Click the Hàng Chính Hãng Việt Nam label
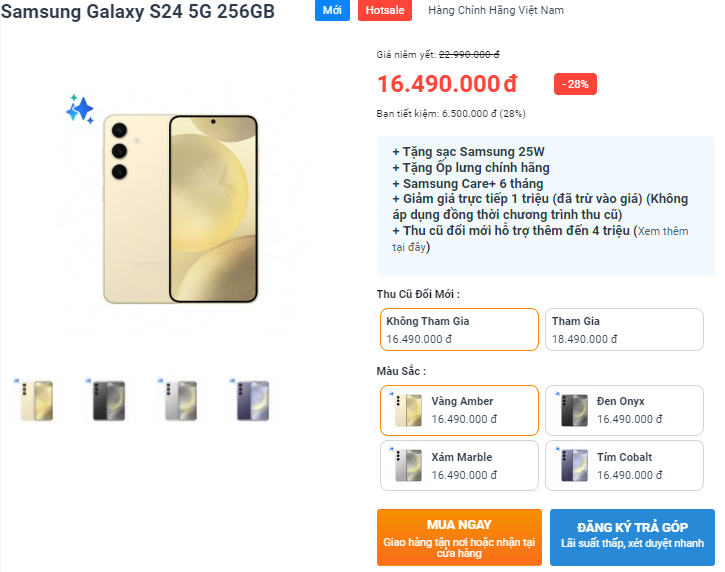725x572 pixels. pos(496,10)
